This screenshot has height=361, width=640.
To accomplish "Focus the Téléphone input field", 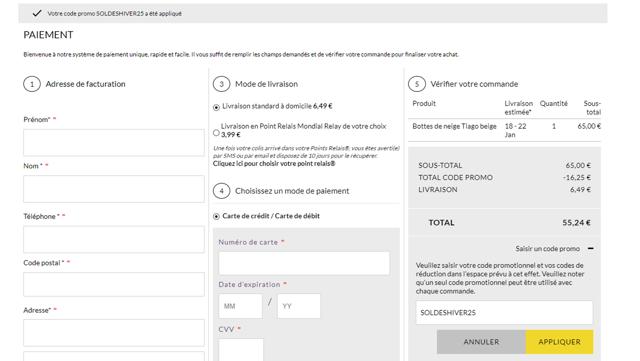I will pos(114,239).
